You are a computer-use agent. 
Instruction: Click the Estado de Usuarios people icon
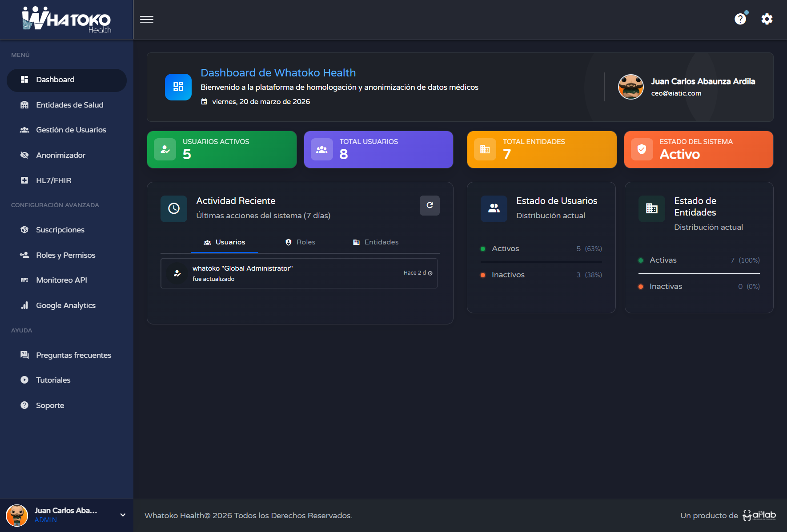pos(494,208)
